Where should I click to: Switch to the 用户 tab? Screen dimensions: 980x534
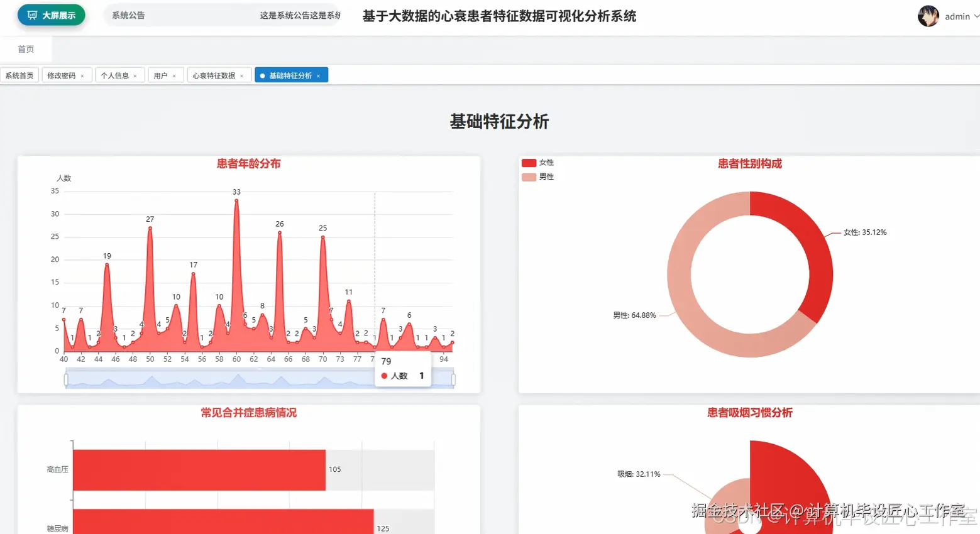[x=162, y=75]
